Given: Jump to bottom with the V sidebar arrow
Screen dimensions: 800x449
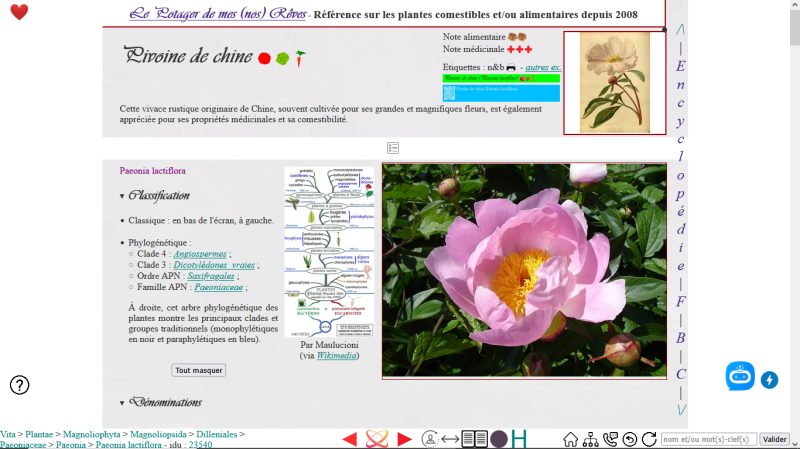Looking at the screenshot, I should click(682, 410).
